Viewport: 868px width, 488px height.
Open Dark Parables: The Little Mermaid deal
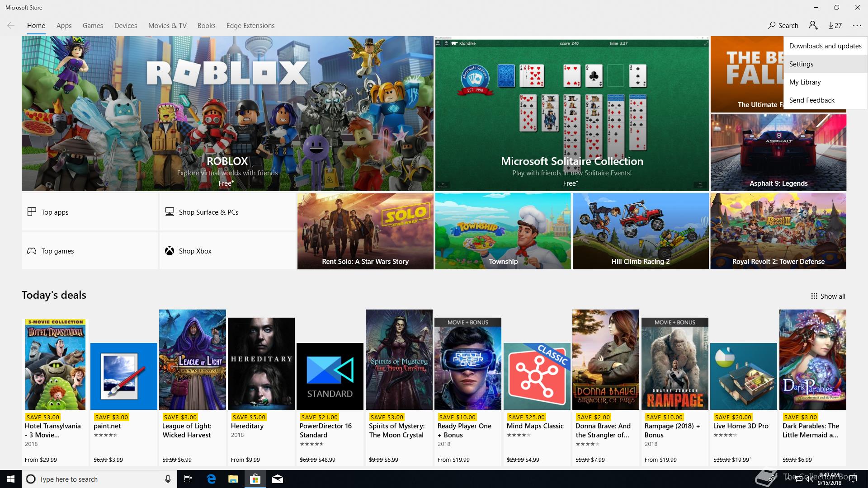coord(813,388)
